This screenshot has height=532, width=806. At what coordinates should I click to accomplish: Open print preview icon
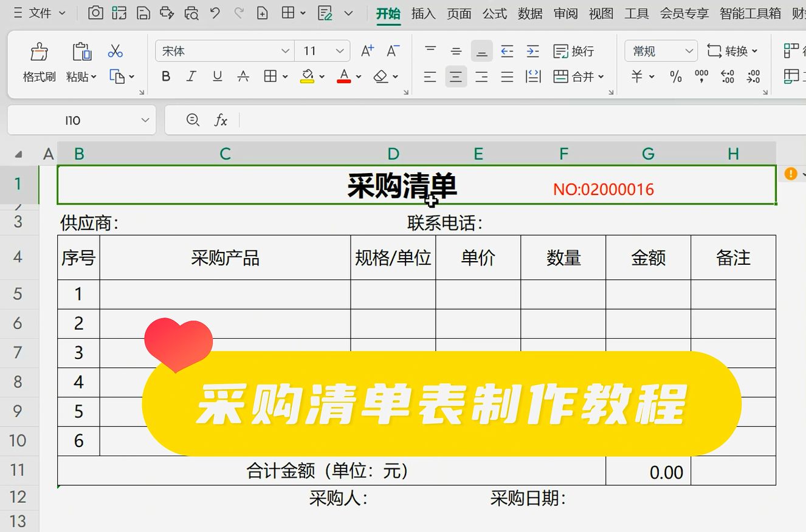tap(191, 14)
